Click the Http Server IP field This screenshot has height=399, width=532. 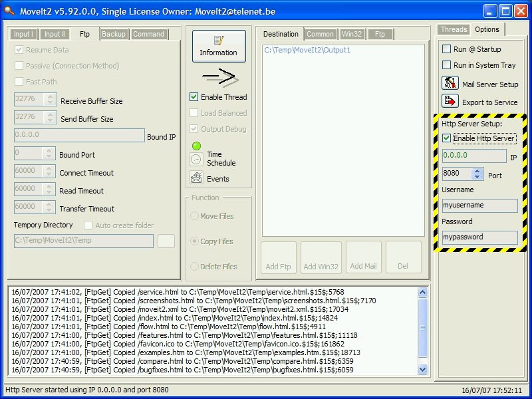click(474, 156)
